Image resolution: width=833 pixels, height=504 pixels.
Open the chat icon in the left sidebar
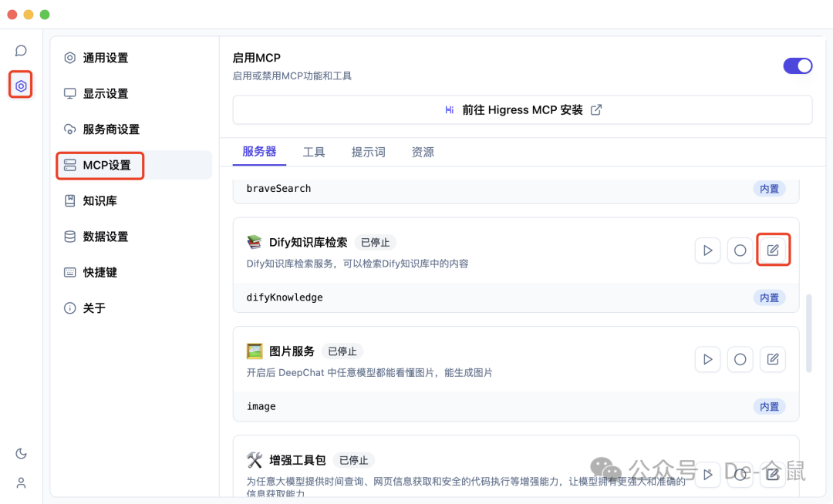click(x=21, y=50)
